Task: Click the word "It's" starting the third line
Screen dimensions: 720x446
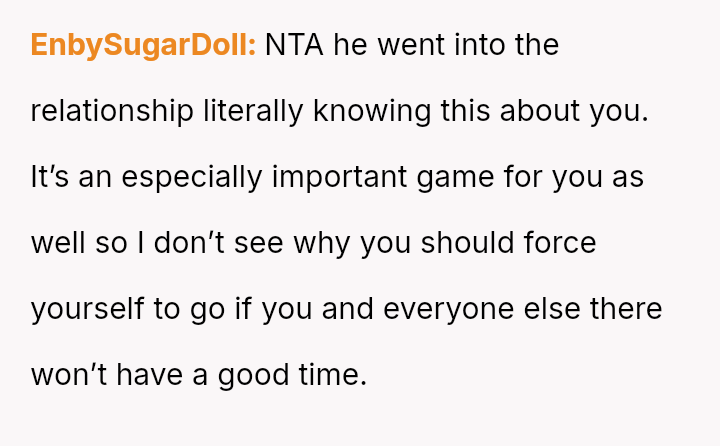Action: pyautogui.click(x=47, y=178)
